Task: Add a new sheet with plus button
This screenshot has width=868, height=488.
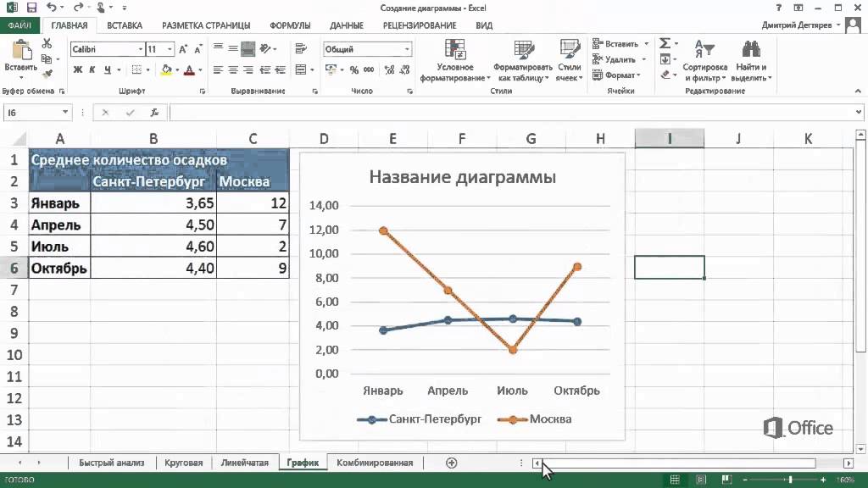Action: (x=452, y=463)
